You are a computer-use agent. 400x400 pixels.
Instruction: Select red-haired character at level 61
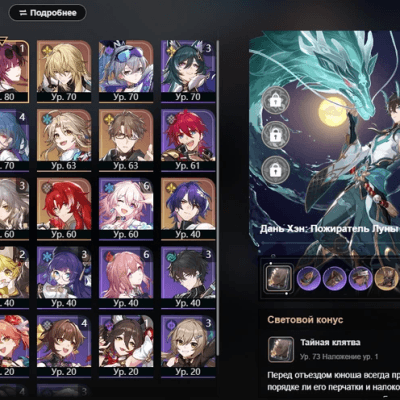point(188,140)
